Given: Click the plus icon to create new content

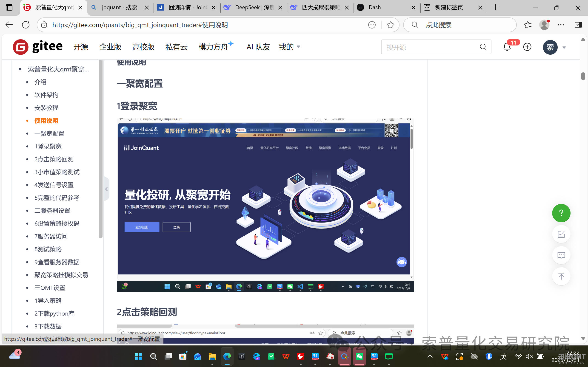Looking at the screenshot, I should click(x=527, y=47).
